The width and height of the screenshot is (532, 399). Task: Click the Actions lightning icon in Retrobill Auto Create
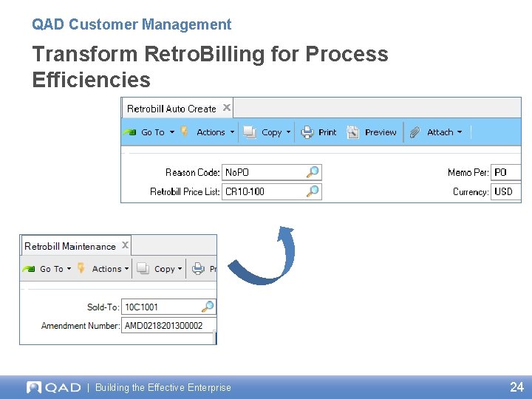[x=184, y=132]
